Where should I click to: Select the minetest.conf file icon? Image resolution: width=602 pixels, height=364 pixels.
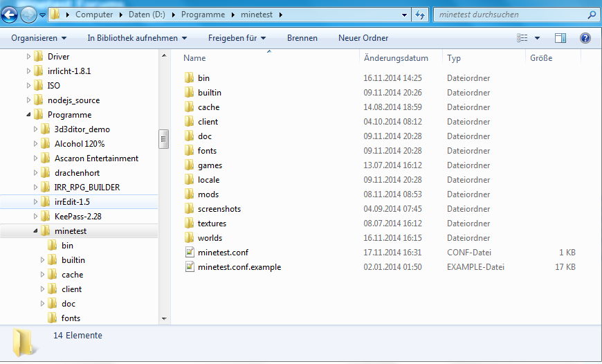190,253
